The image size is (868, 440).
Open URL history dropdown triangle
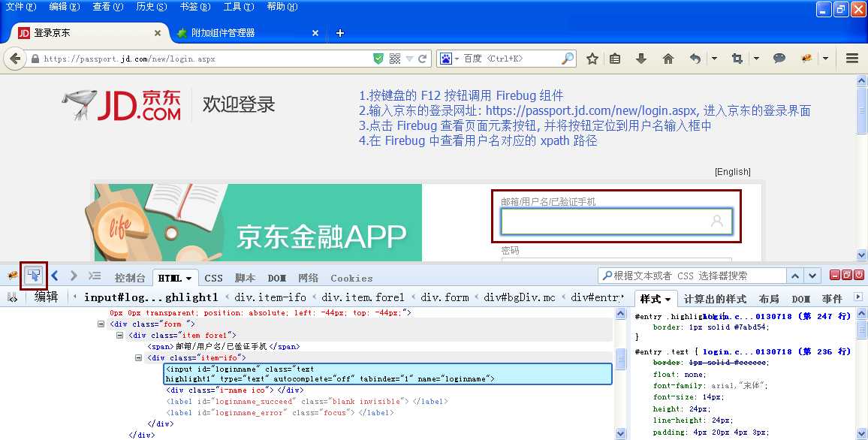click(x=410, y=59)
